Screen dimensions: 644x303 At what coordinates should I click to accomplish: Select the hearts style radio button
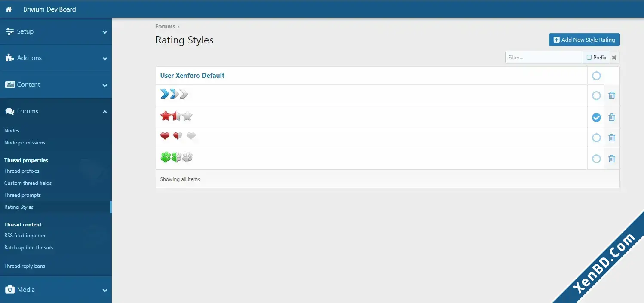point(596,138)
